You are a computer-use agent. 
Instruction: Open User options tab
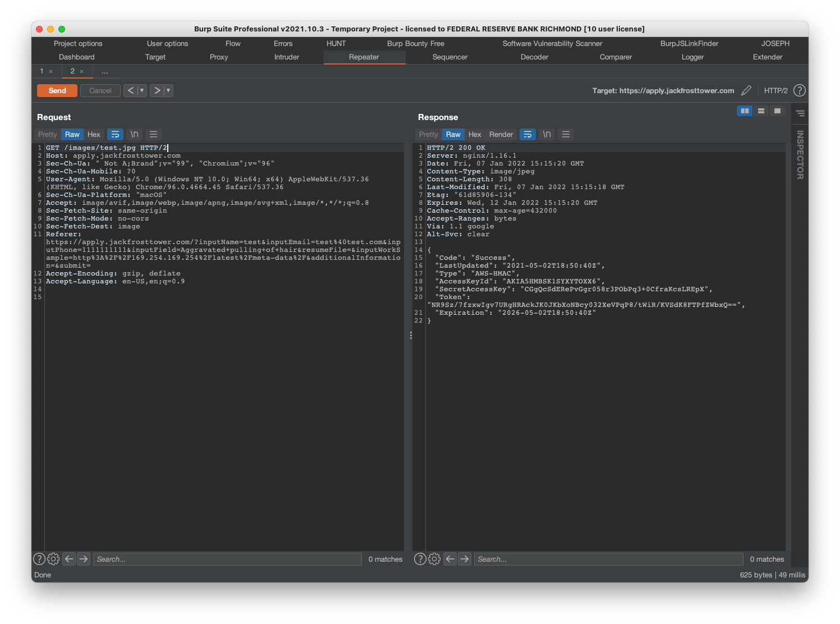tap(168, 44)
